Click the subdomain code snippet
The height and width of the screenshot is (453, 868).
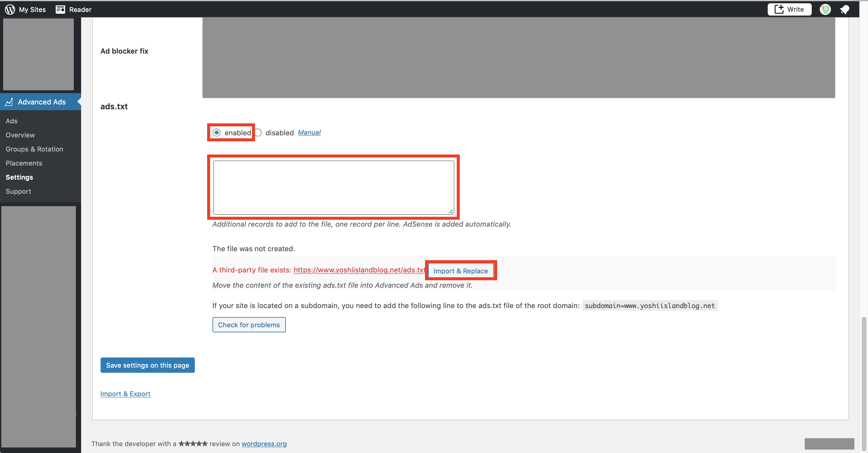[650, 306]
